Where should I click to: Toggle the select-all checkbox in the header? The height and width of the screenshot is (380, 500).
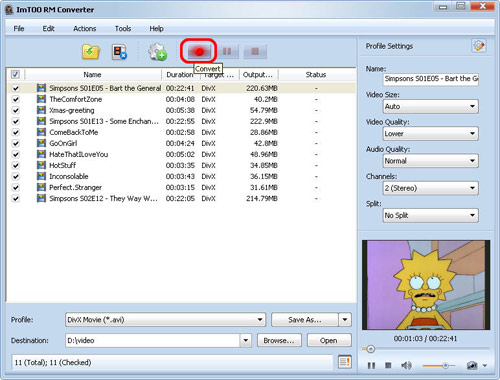15,74
